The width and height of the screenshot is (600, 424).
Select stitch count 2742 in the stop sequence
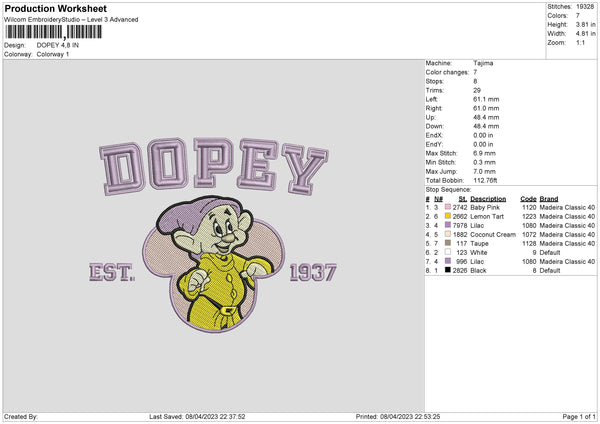pos(460,207)
